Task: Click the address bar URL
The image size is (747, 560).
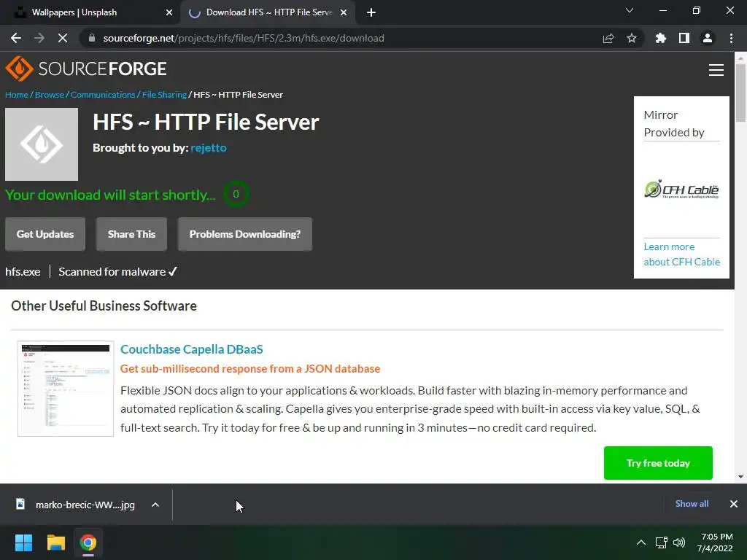Action: pyautogui.click(x=244, y=38)
